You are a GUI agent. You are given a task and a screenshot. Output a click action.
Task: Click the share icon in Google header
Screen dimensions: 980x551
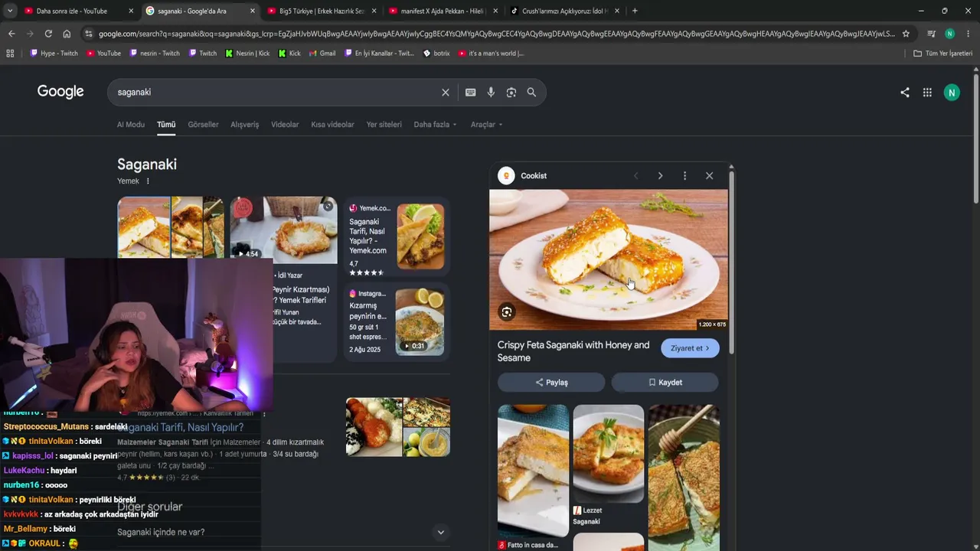[905, 93]
